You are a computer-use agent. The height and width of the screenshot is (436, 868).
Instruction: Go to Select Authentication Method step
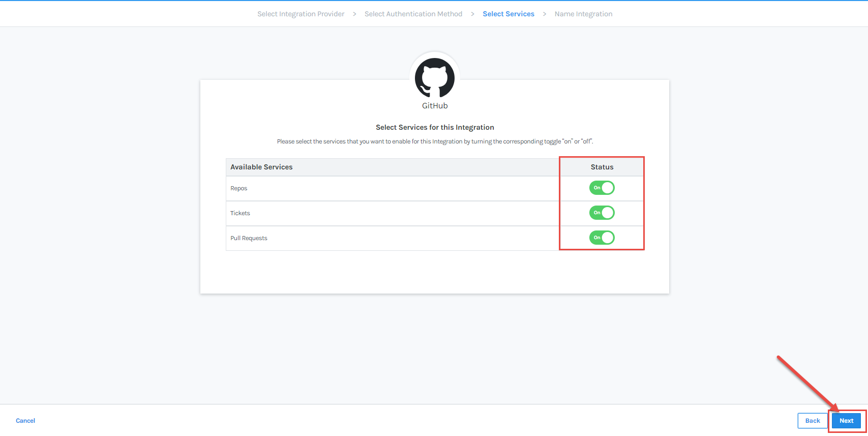[x=413, y=14]
